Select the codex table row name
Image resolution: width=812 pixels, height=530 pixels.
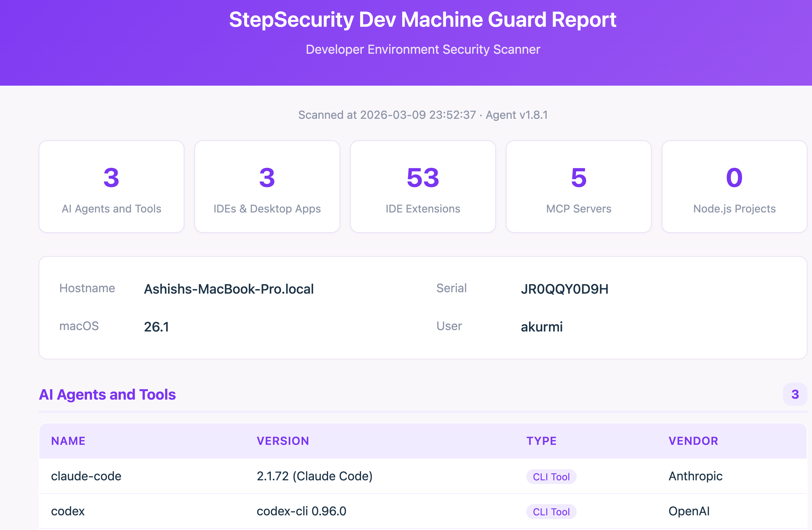coord(68,511)
